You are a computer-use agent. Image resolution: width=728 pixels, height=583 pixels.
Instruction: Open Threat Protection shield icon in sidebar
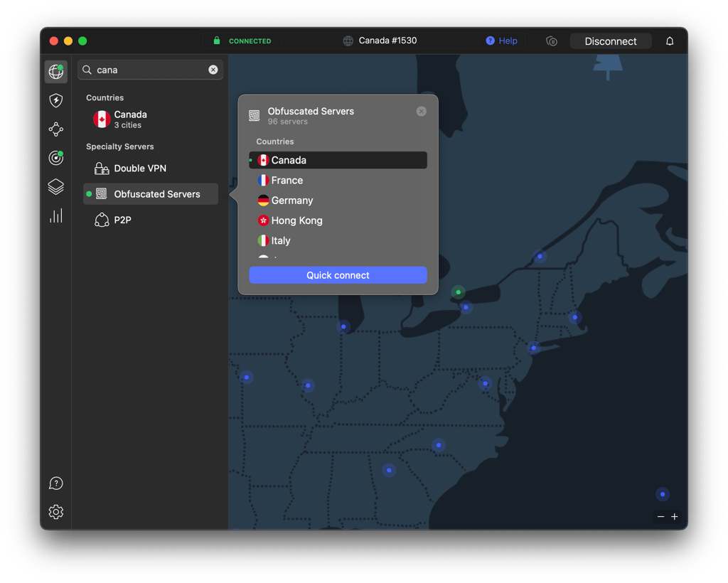point(56,100)
